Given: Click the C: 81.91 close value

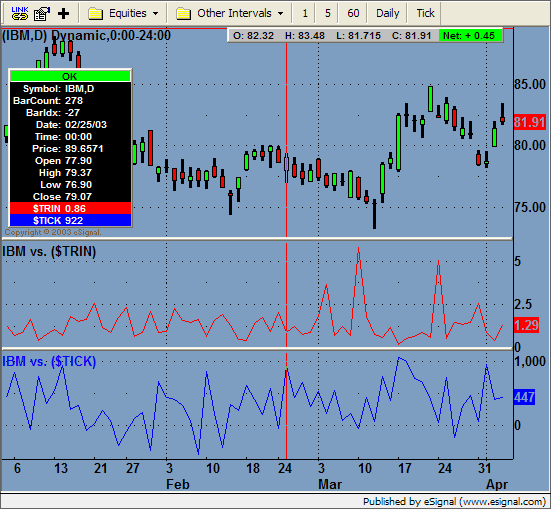Looking at the screenshot, I should tap(411, 36).
